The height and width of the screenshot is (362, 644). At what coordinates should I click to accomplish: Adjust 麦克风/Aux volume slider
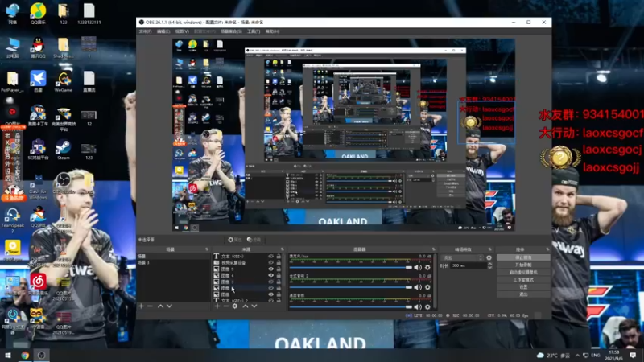tap(351, 268)
